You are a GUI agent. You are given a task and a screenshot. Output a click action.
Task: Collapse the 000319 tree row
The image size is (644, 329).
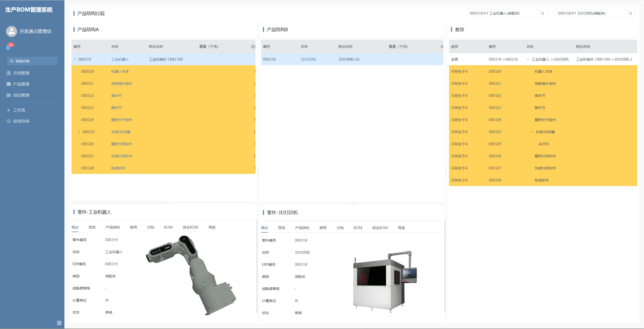(x=75, y=59)
